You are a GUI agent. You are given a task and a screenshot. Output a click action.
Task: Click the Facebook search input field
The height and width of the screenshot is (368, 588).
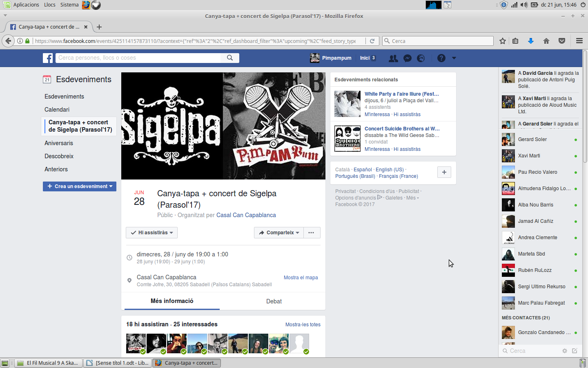[x=138, y=58]
